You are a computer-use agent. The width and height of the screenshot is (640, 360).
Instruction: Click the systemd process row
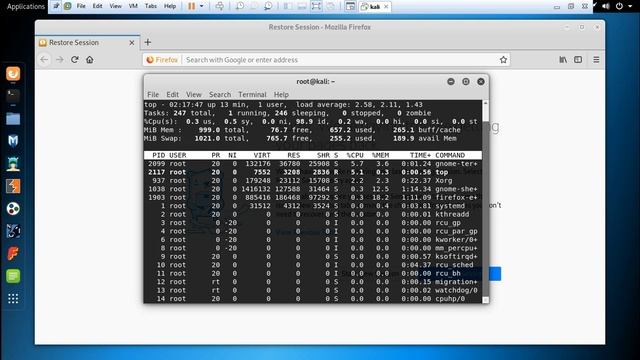(x=313, y=206)
